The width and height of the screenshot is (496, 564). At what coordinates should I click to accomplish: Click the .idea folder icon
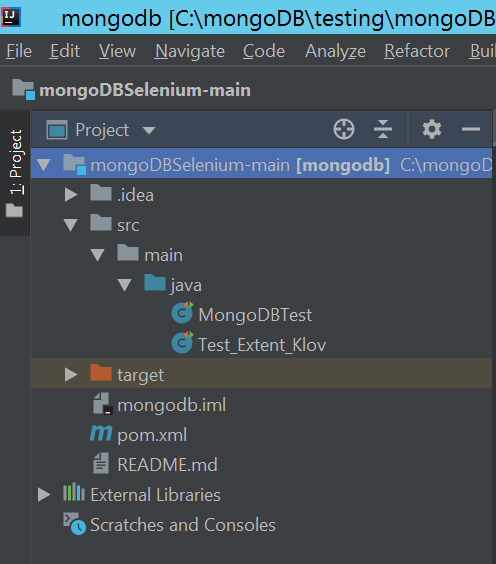[x=101, y=192]
